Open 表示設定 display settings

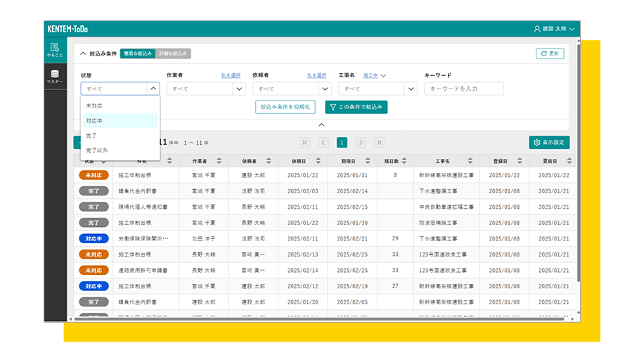point(549,143)
